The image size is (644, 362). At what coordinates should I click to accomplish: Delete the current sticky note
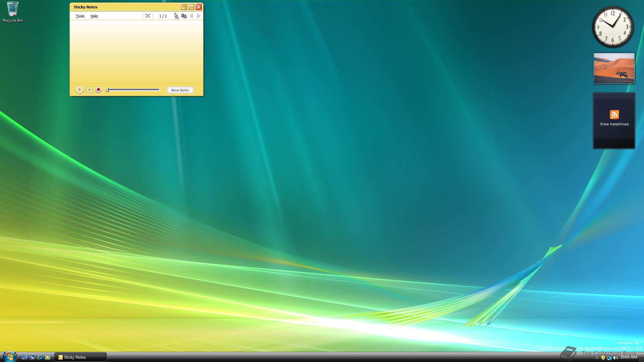tap(148, 16)
